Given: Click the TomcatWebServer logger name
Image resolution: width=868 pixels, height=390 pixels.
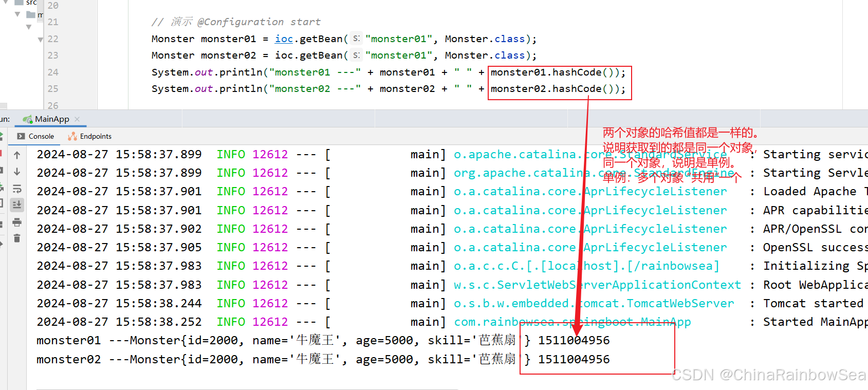Looking at the screenshot, I should 594,304.
